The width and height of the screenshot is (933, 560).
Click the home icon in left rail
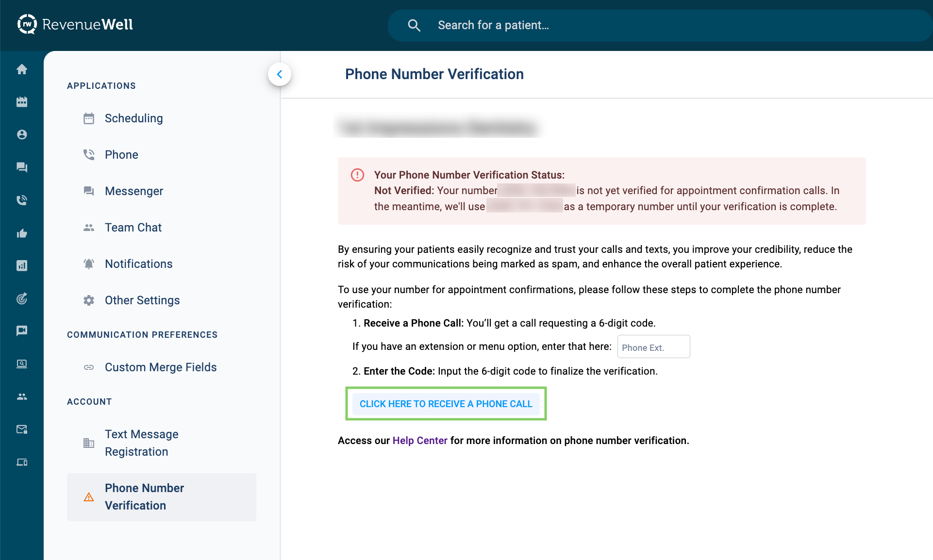(x=22, y=69)
